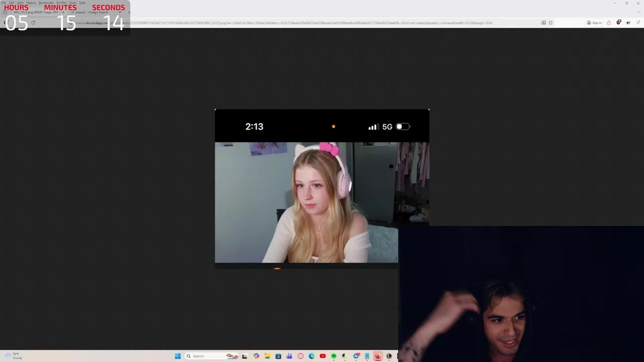Expand the list all tabs chevron

pos(638,12)
